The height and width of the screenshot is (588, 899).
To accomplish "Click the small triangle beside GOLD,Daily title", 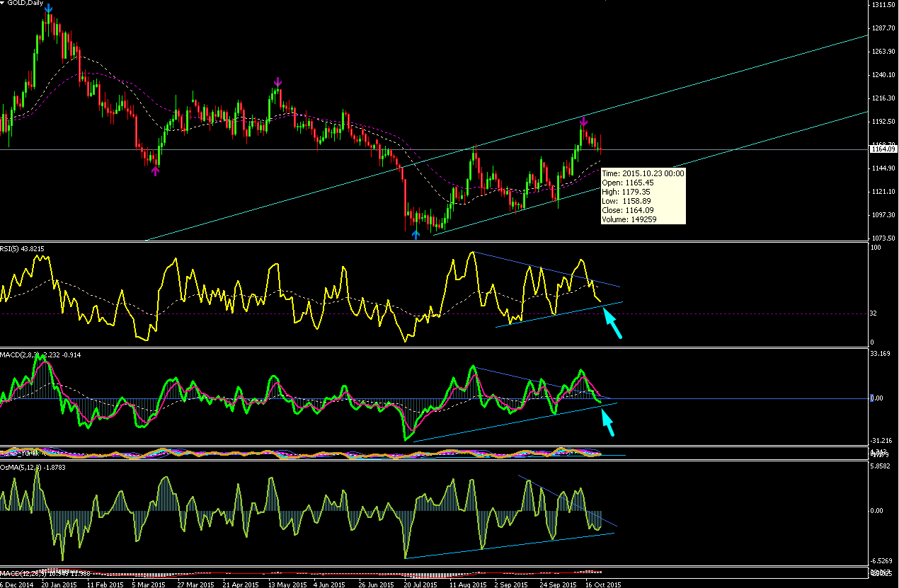I will click(x=4, y=4).
